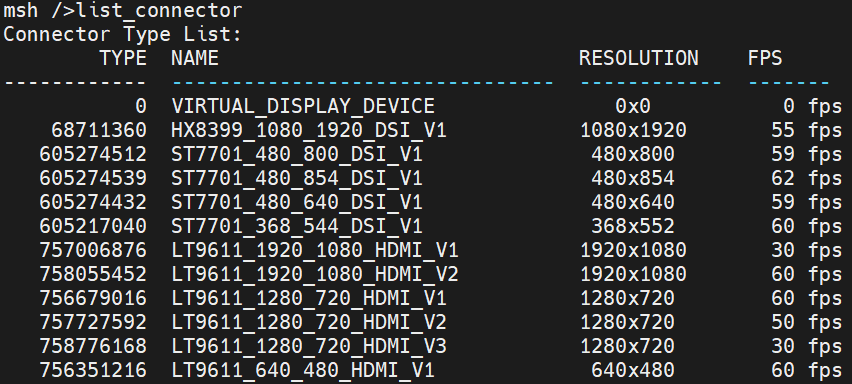Click the NAME column header
852x384 pixels.
[x=195, y=58]
